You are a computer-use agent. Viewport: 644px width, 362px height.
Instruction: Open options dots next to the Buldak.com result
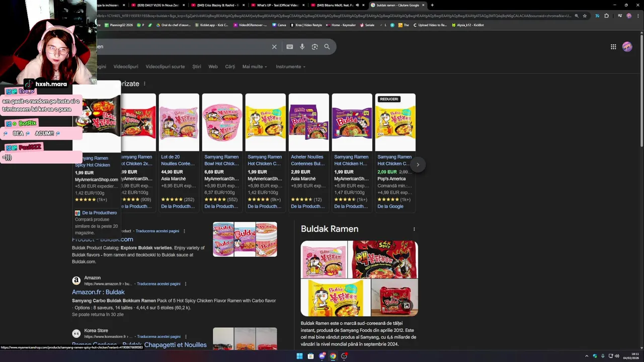[x=184, y=231]
